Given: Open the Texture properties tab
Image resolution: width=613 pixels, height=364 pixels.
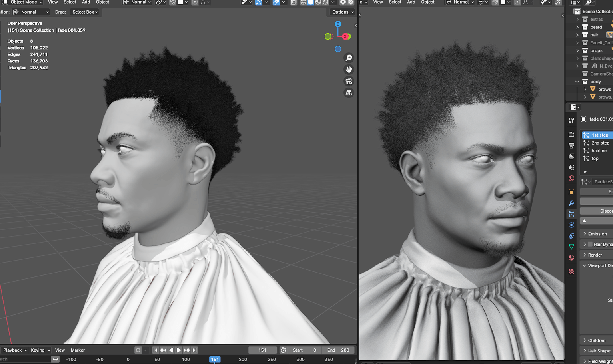Looking at the screenshot, I should tap(571, 272).
